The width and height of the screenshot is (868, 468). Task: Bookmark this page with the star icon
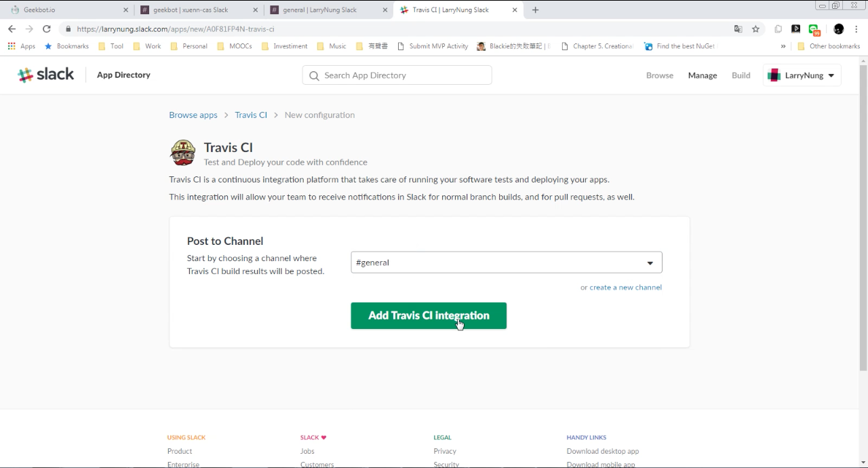[755, 29]
